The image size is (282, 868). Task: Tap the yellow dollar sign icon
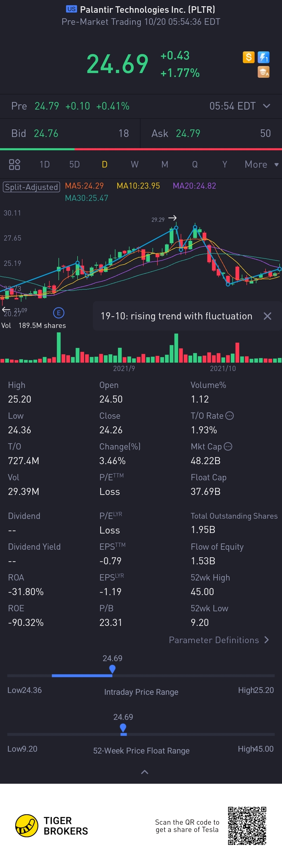248,57
